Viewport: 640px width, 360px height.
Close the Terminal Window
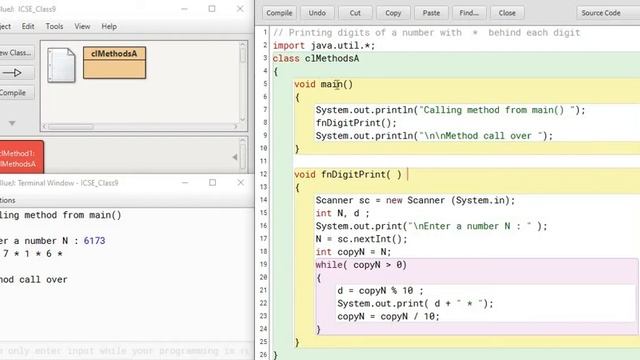coord(240,182)
